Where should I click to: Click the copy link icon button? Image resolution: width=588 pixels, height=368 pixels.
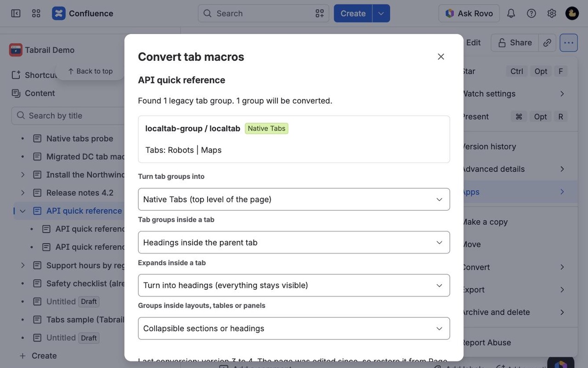click(547, 42)
